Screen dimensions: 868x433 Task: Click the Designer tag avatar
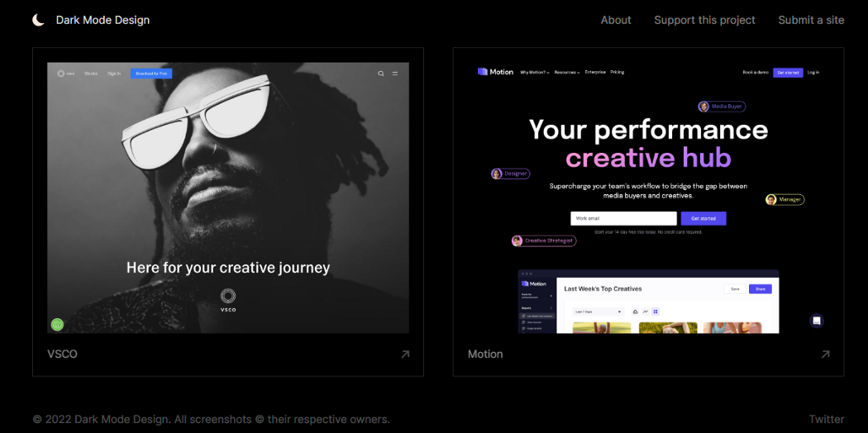(x=497, y=174)
